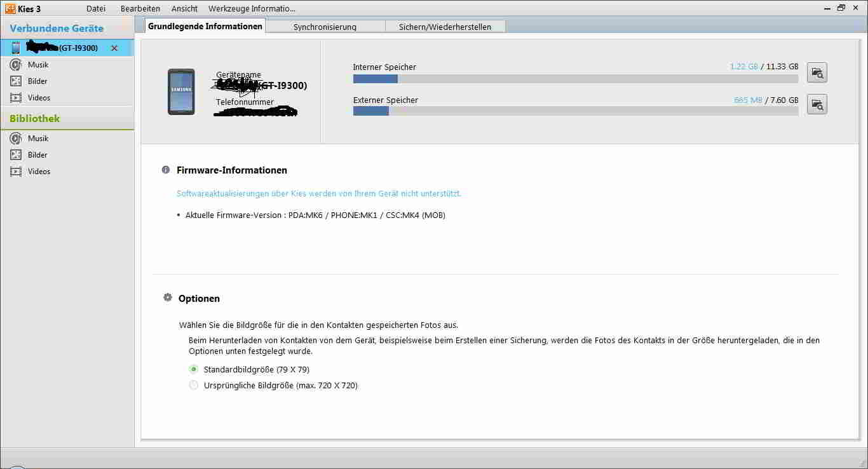Click the 1.22 GB internal usage value
Screen dimensions: 868x469
coord(744,67)
